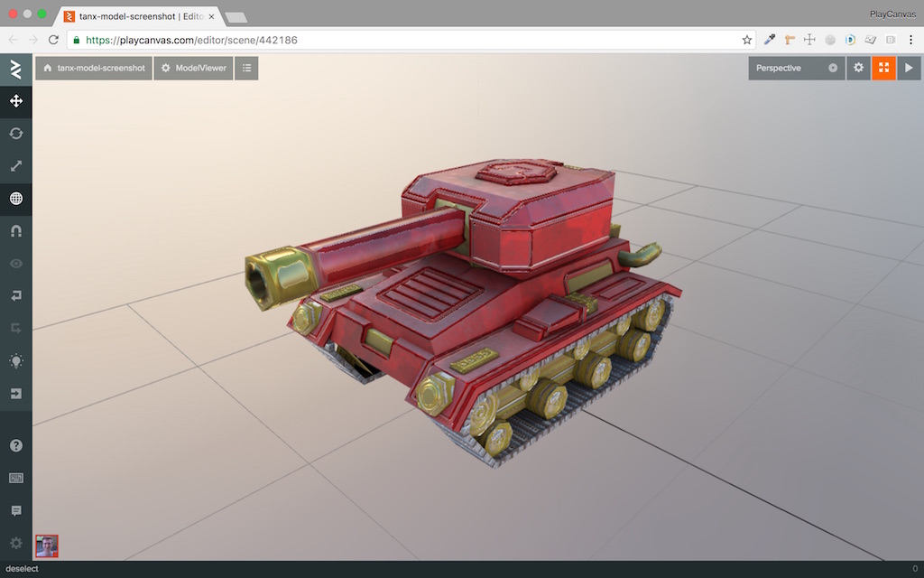Open the chat speech bubble icon
This screenshot has width=924, height=578.
coord(15,510)
